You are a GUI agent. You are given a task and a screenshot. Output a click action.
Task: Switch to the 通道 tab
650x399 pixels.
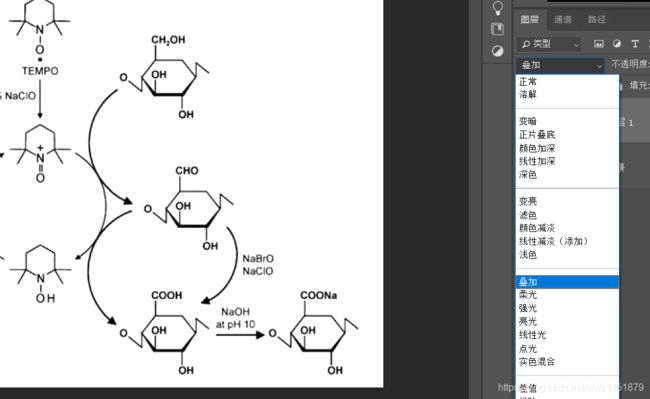click(x=563, y=19)
